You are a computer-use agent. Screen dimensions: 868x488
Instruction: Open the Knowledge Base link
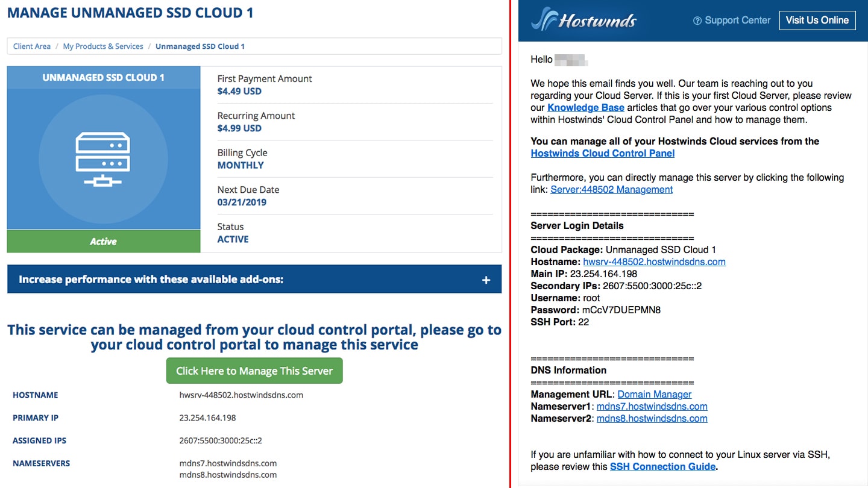[586, 108]
